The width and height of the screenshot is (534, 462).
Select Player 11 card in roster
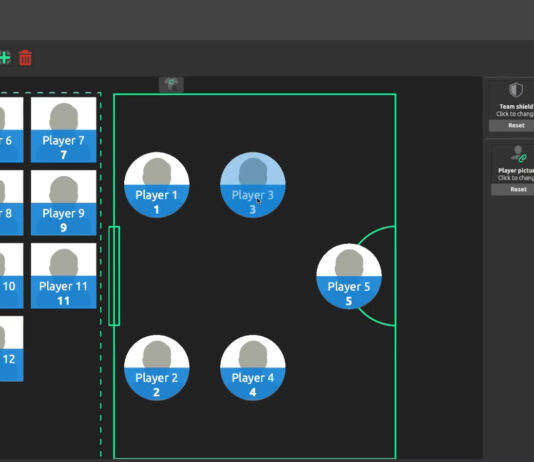point(64,276)
